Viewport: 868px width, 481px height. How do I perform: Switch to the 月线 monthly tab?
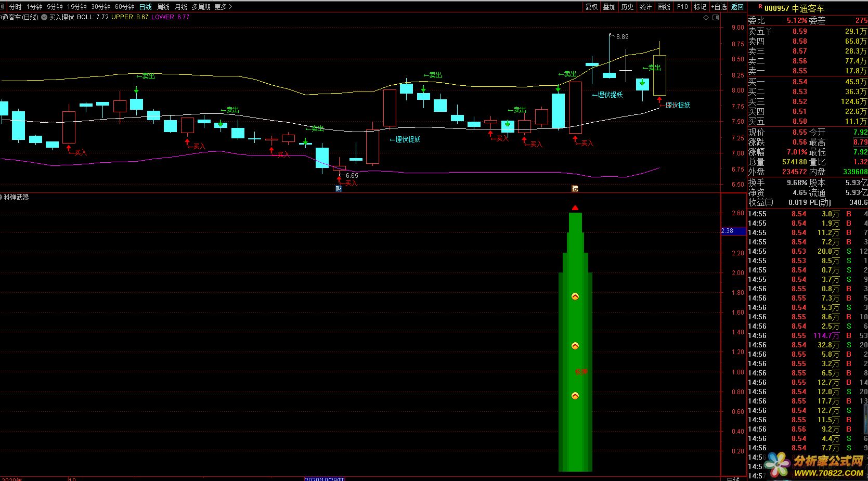pos(181,7)
